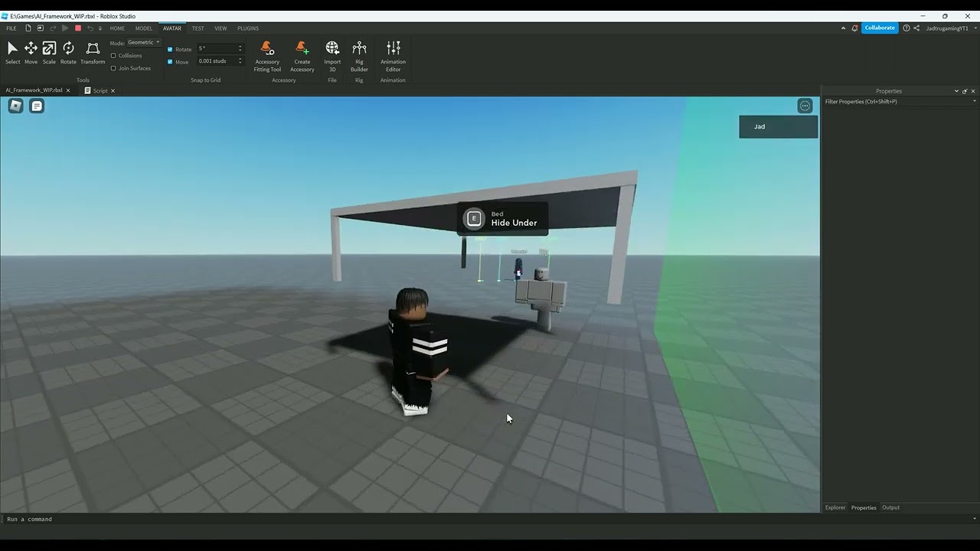Open the Script document tab
980x551 pixels.
tap(100, 90)
